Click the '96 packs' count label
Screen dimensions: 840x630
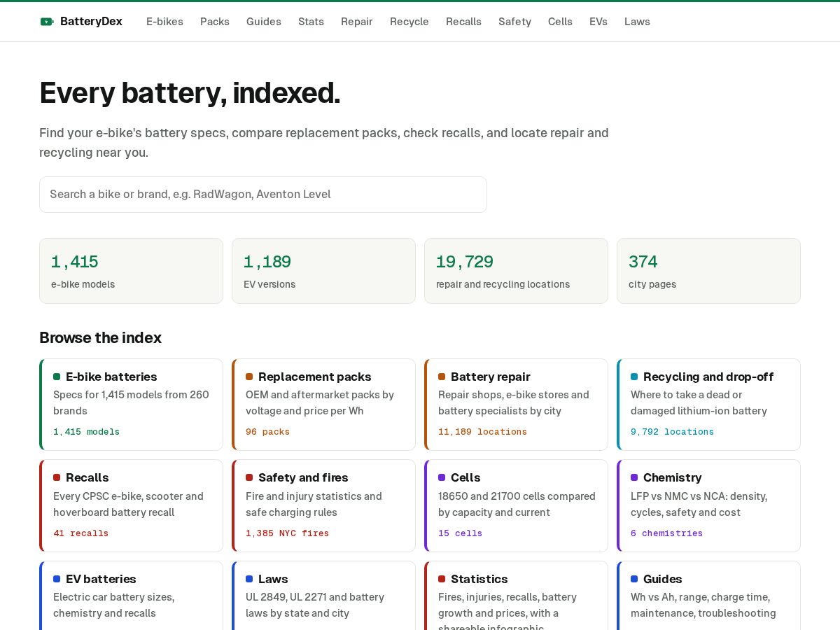click(267, 432)
